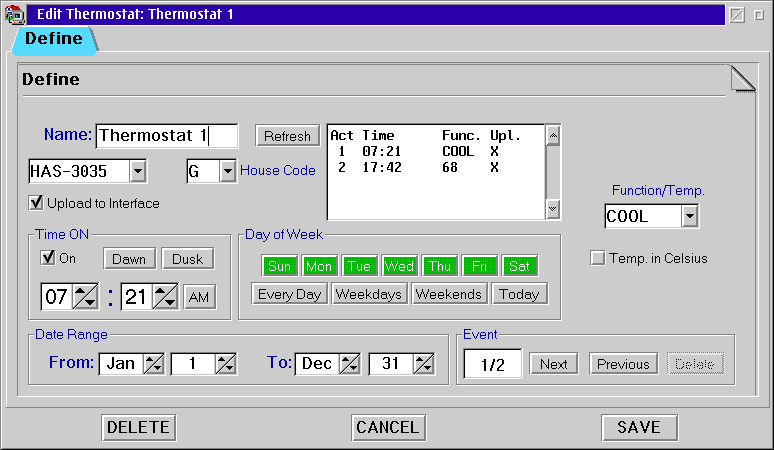Click the To day 31 stepper
Image resolution: width=774 pixels, height=450 pixels.
pos(424,364)
